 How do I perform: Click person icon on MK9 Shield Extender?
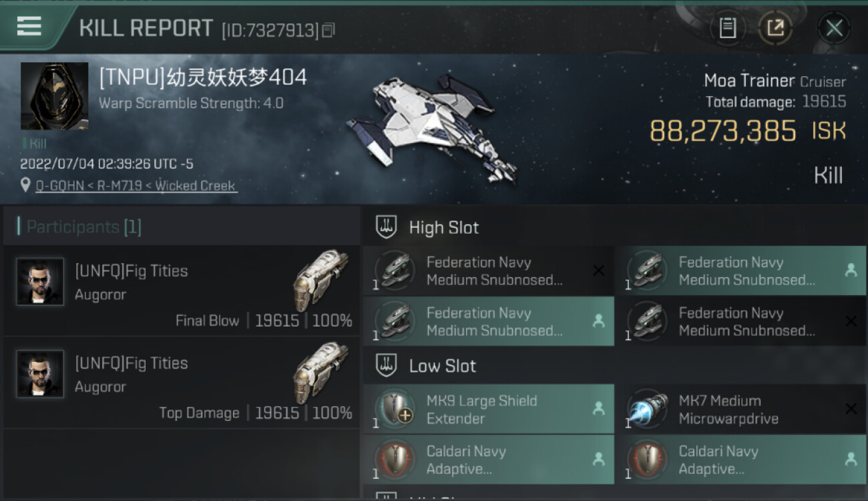pyautogui.click(x=598, y=408)
